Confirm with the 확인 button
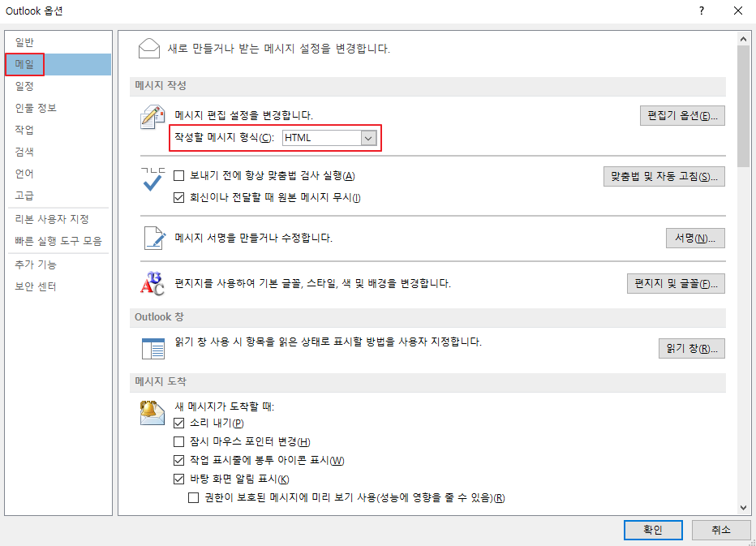 pos(653,530)
